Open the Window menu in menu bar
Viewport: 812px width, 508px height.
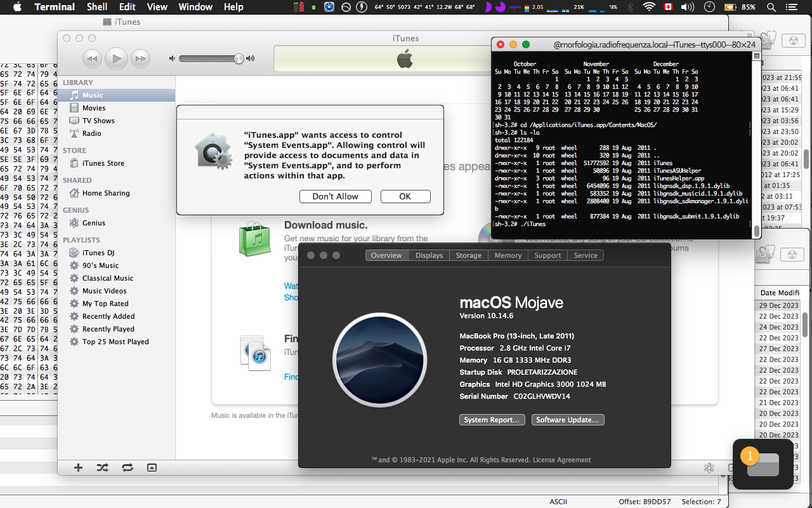pos(195,7)
